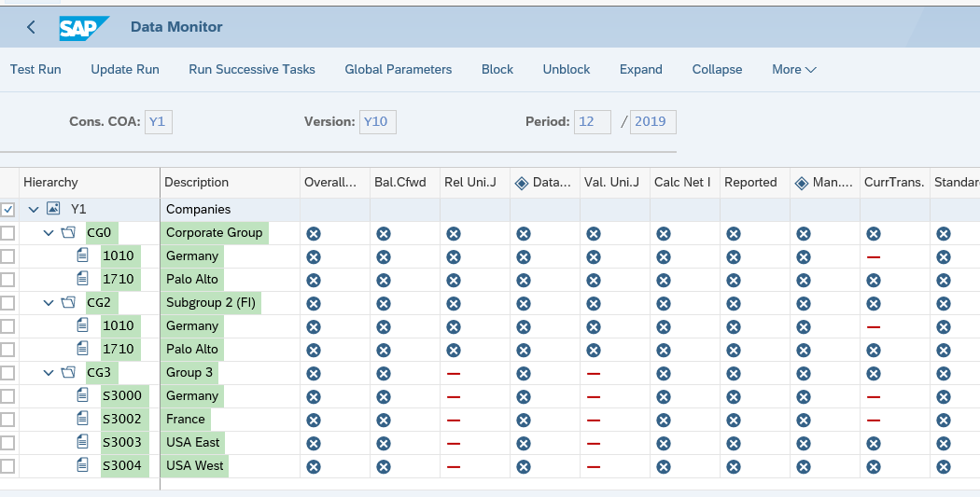Viewport: 980px width, 497px height.
Task: Click the Bal.Cfwd status icon for France
Action: [x=384, y=420]
